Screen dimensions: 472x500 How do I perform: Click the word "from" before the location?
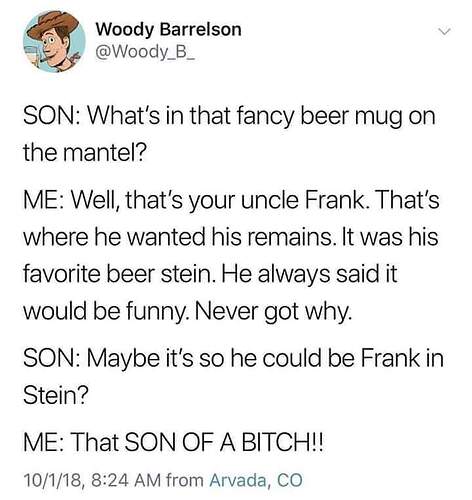(x=185, y=480)
